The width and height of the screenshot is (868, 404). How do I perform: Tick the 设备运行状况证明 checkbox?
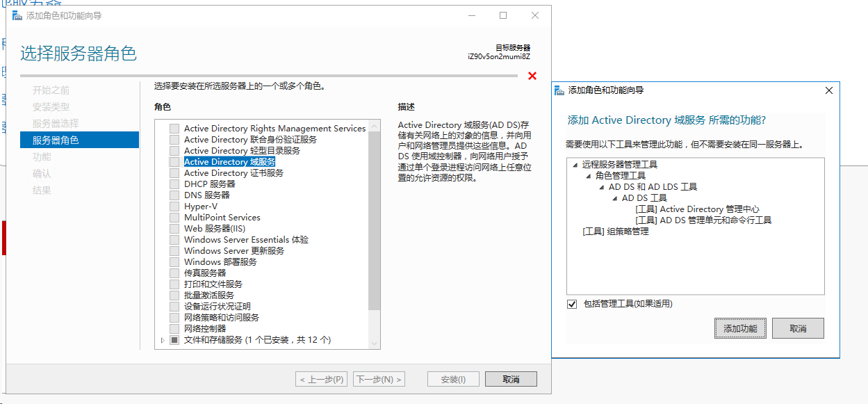coord(174,307)
